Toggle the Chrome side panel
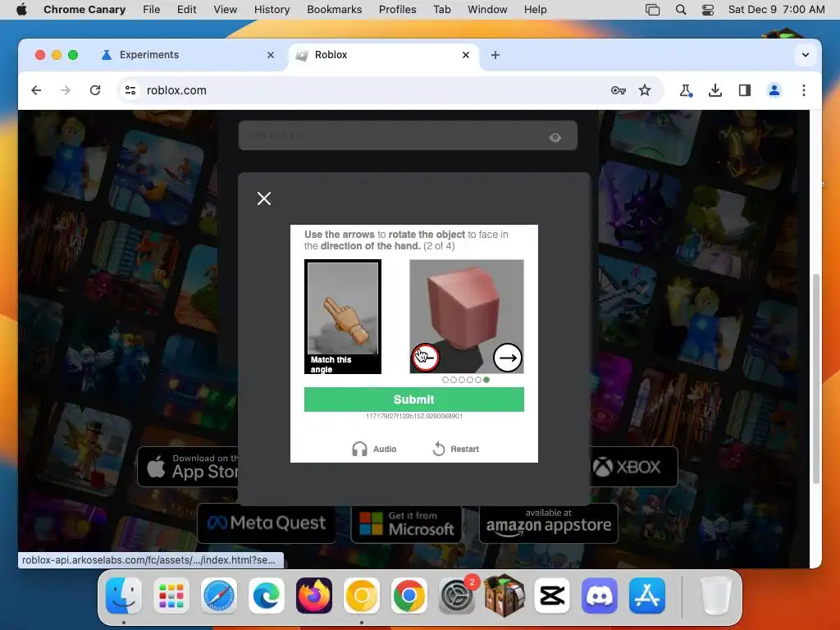This screenshot has width=840, height=630. [x=745, y=90]
